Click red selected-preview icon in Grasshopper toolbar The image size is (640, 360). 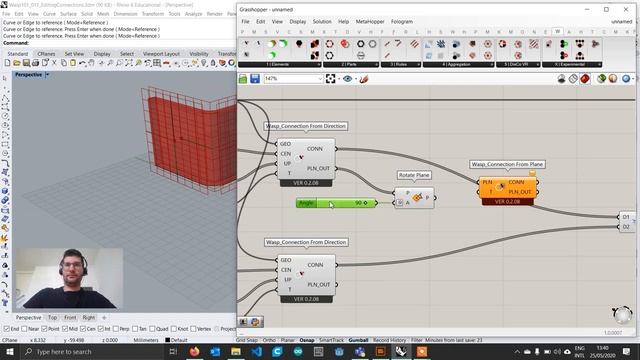(x=585, y=79)
